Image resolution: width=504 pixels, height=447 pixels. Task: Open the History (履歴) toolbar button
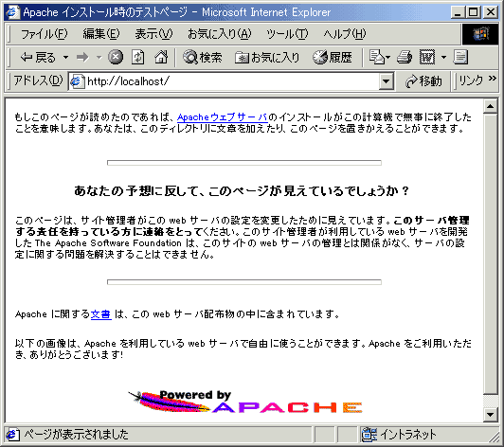click(x=333, y=58)
